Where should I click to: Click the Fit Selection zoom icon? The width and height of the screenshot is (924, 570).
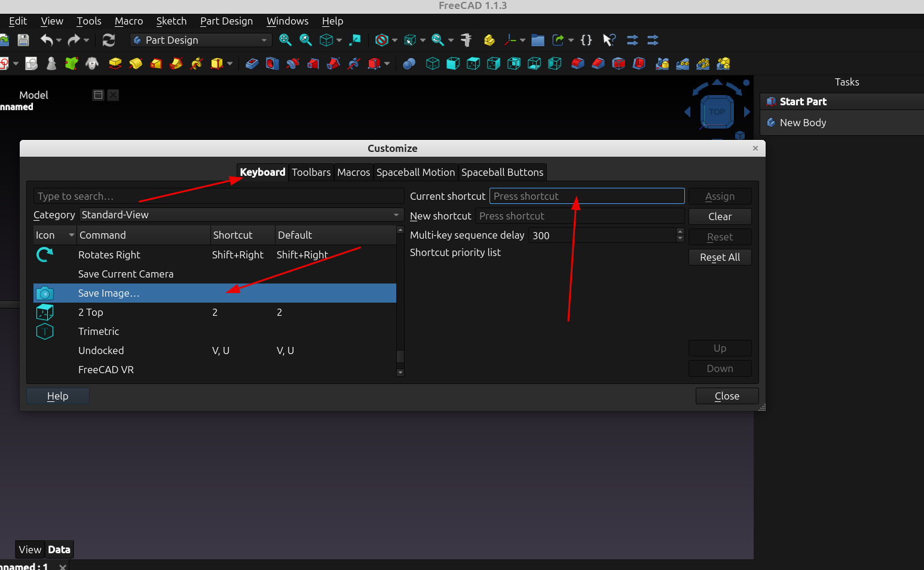(x=305, y=40)
